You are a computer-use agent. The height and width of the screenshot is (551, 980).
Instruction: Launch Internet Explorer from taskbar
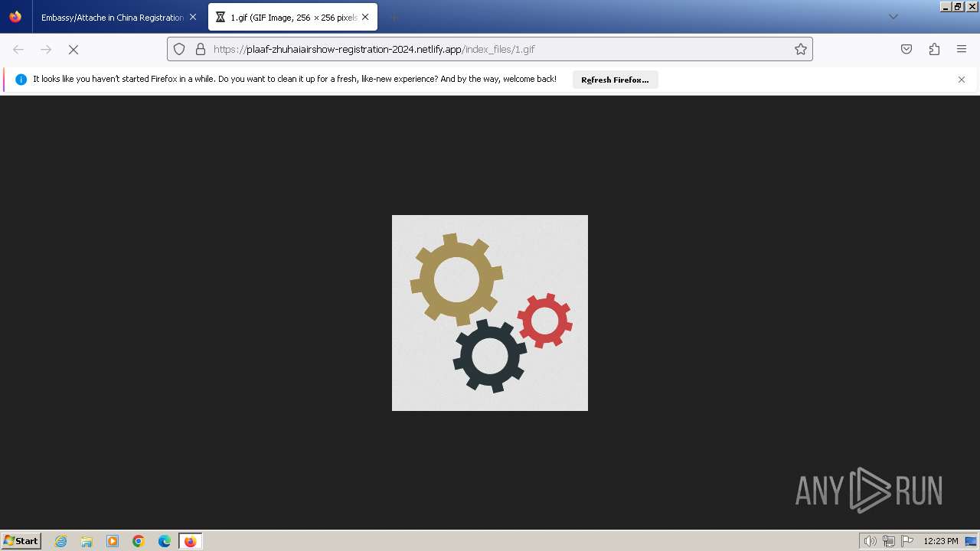61,541
